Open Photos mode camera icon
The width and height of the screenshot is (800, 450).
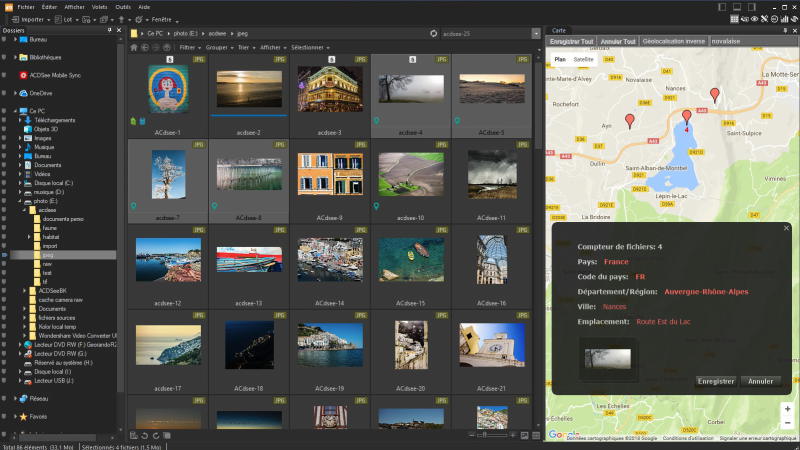[744, 19]
